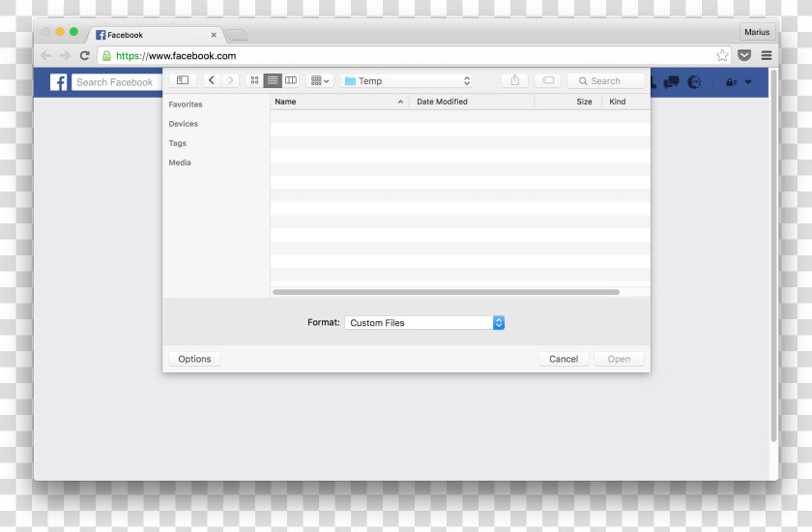Expand Devices sidebar section
812x532 pixels.
[x=184, y=124]
